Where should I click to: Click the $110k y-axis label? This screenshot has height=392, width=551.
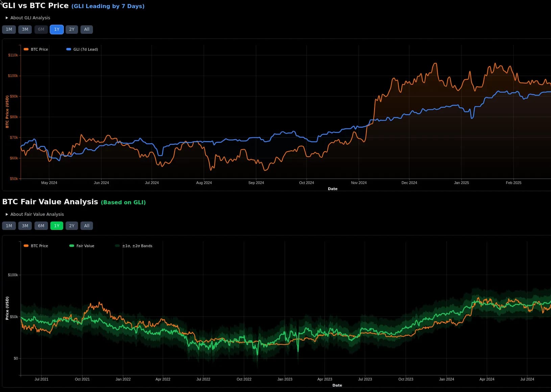click(13, 55)
